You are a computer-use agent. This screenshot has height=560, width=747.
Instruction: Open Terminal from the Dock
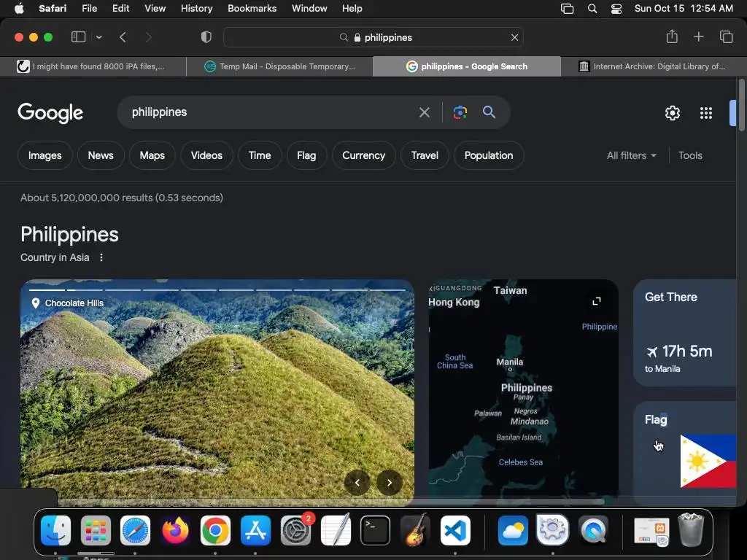pos(375,530)
